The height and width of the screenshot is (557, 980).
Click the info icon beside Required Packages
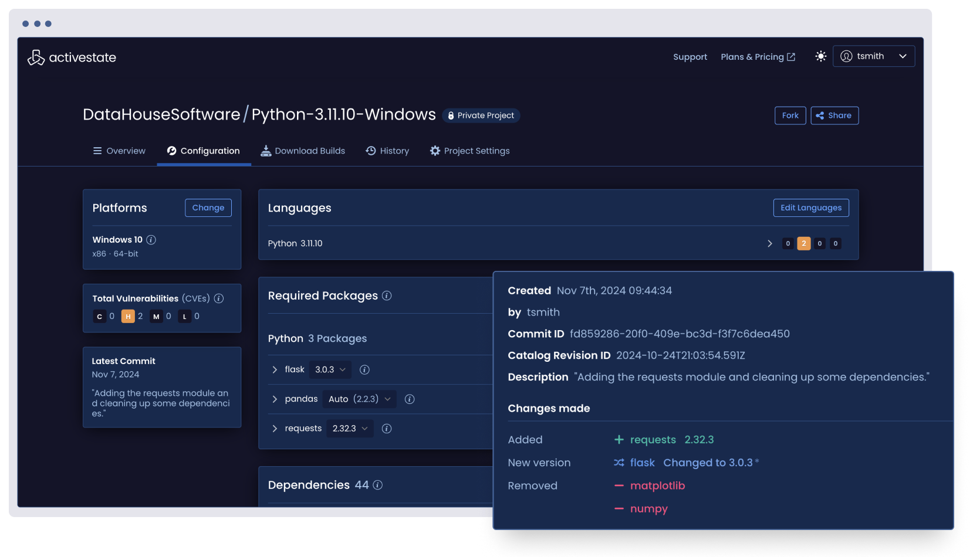click(x=387, y=296)
